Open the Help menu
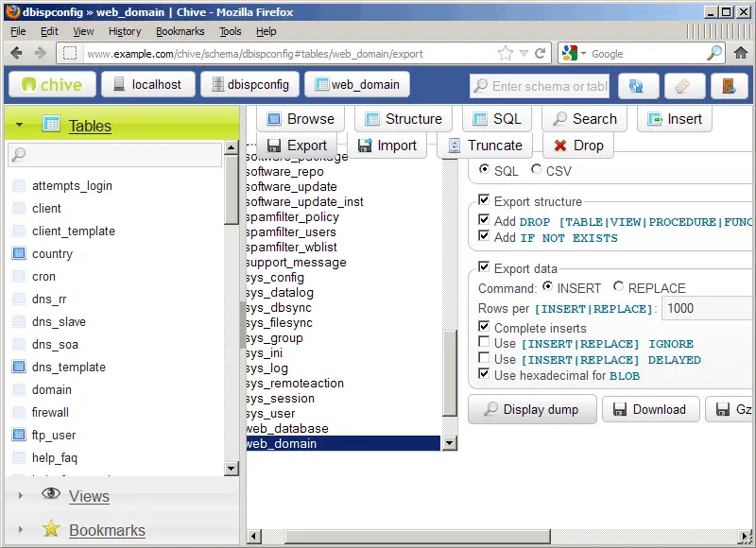The width and height of the screenshot is (756, 548). [x=266, y=31]
